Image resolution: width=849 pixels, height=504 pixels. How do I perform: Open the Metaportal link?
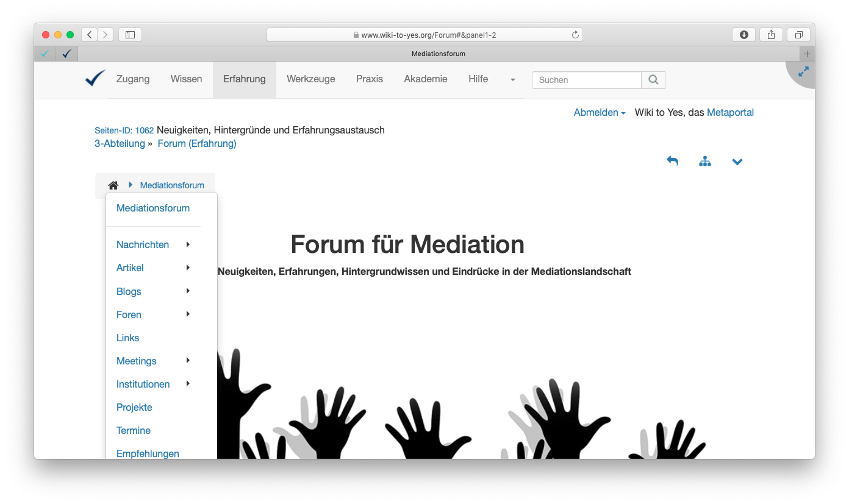pyautogui.click(x=730, y=112)
